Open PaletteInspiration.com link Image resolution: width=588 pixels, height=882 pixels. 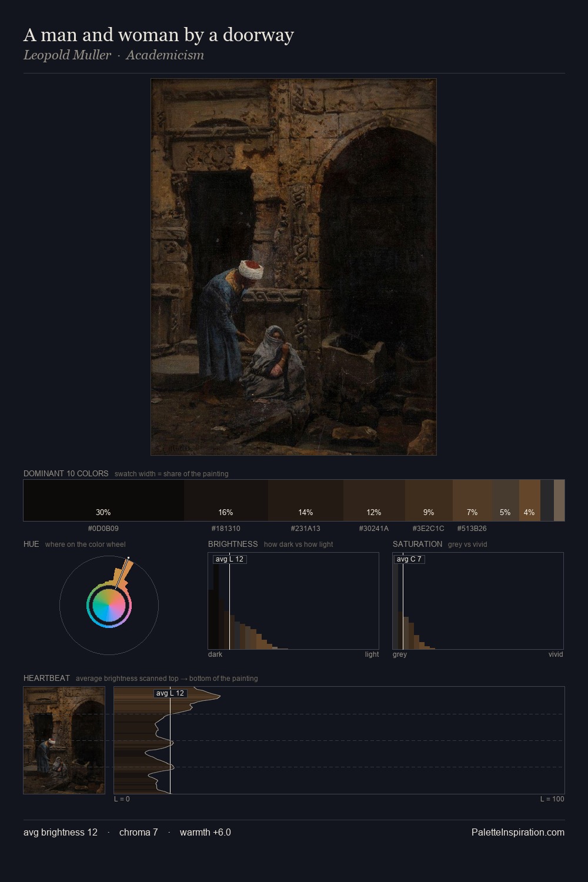(x=518, y=832)
